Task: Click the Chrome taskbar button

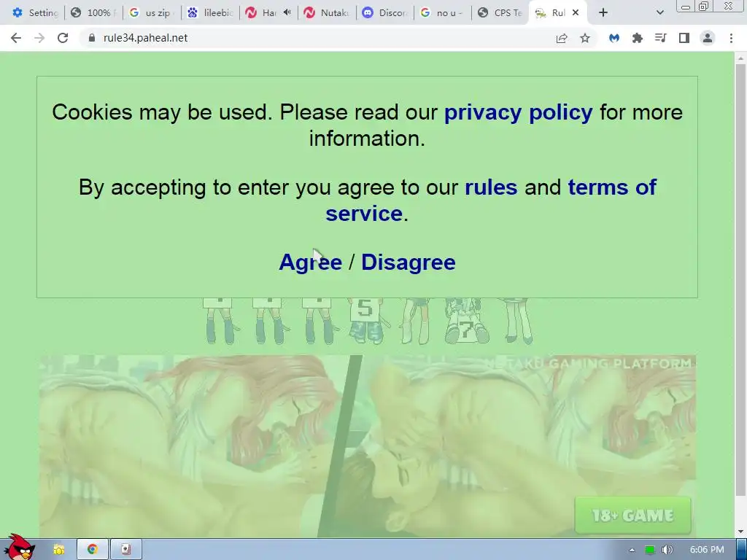Action: [x=93, y=550]
